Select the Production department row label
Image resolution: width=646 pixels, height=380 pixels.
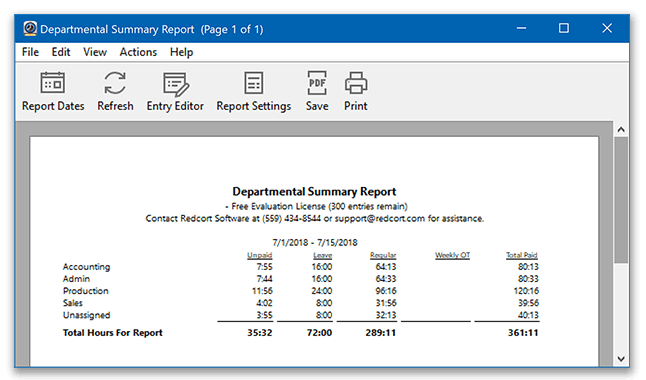click(86, 291)
